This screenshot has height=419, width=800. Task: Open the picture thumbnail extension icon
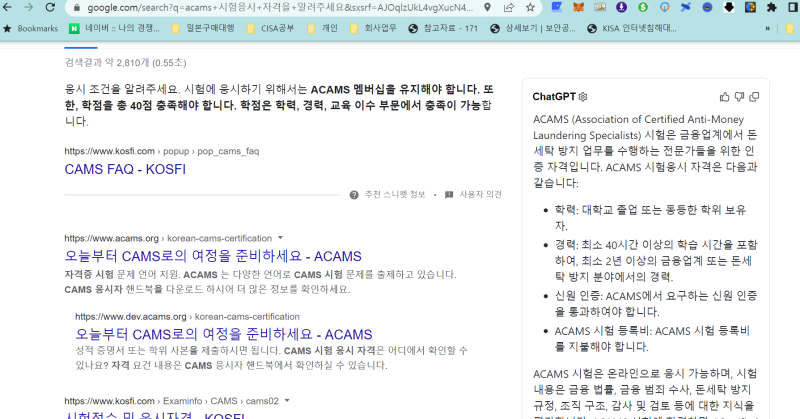[599, 7]
